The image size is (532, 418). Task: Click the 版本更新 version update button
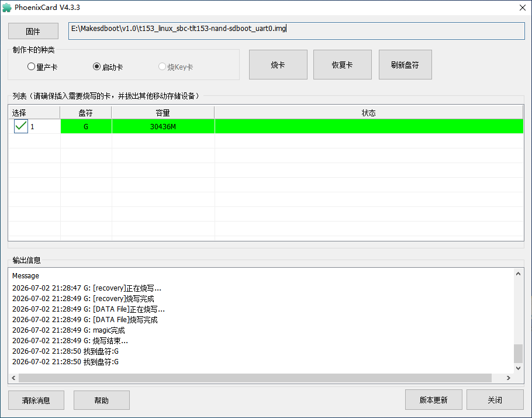(434, 400)
